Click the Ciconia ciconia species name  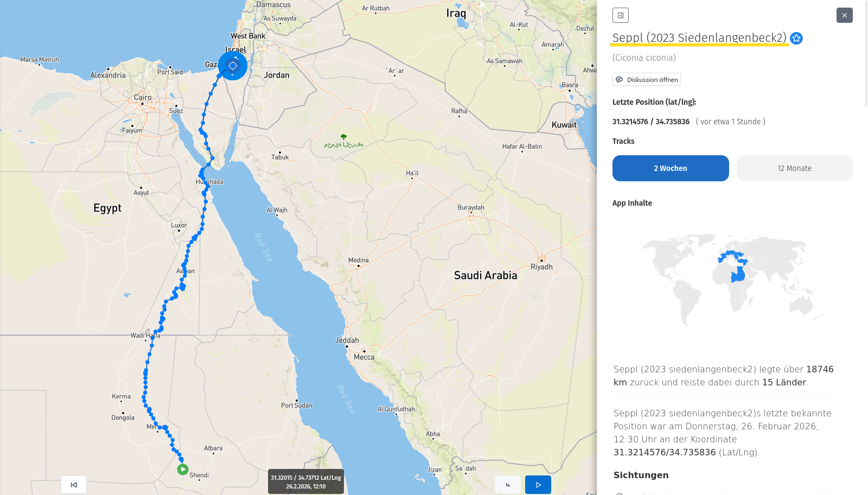644,58
